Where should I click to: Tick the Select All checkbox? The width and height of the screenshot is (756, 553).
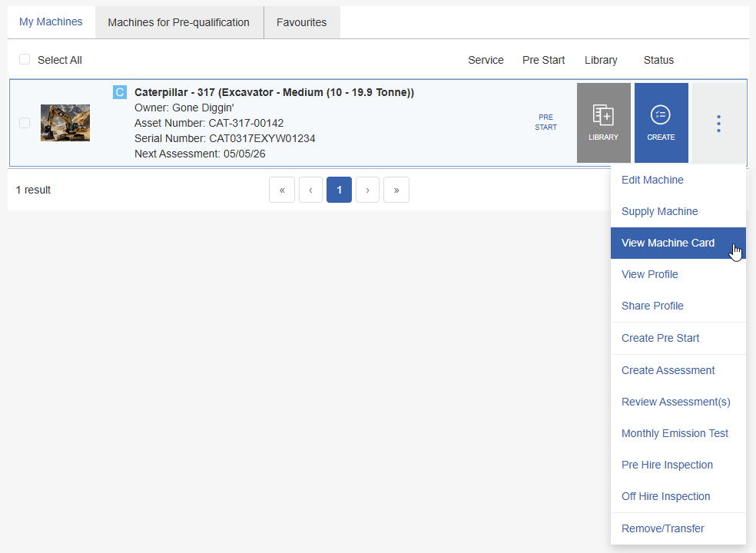pyautogui.click(x=25, y=59)
